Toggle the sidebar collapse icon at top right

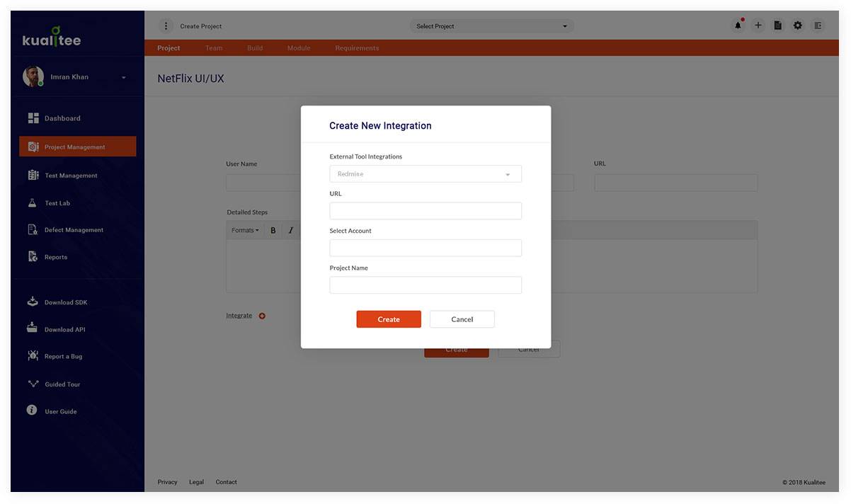pos(818,25)
